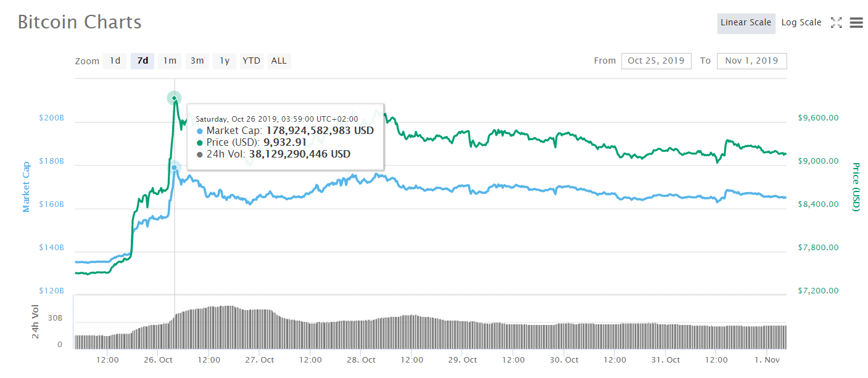
Task: Click the Price (USD) axis label
Action: pos(856,187)
